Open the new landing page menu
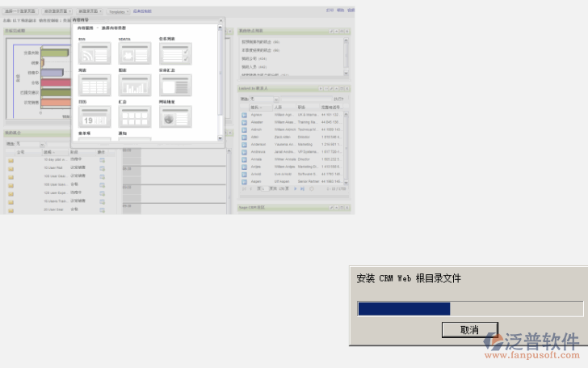The width and height of the screenshot is (588, 368). click(90, 12)
